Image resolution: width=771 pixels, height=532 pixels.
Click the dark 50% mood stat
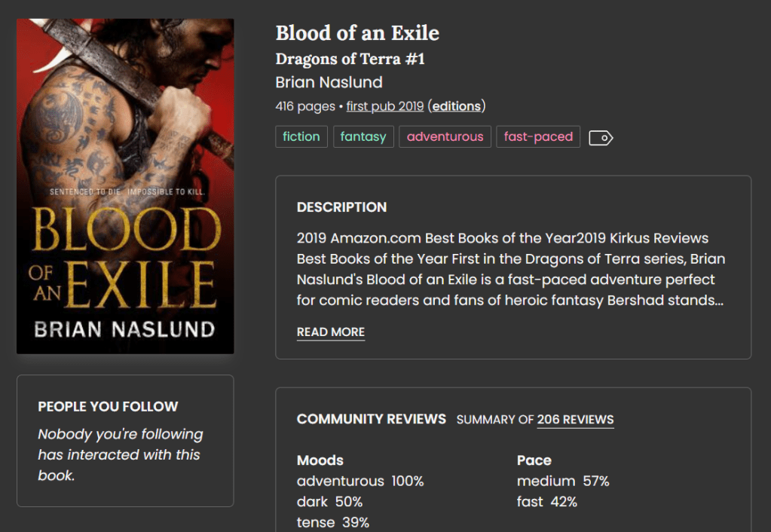[329, 502]
